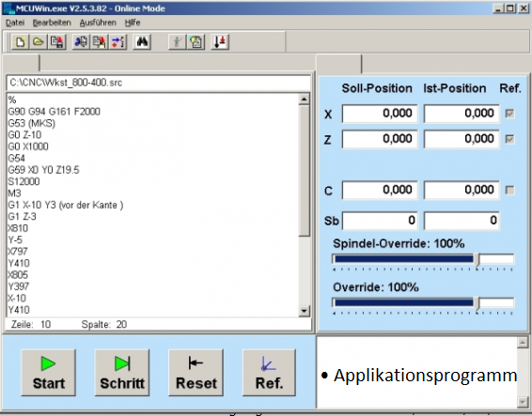The width and height of the screenshot is (532, 416).
Task: Select line 'Y397'
Action: 19,286
